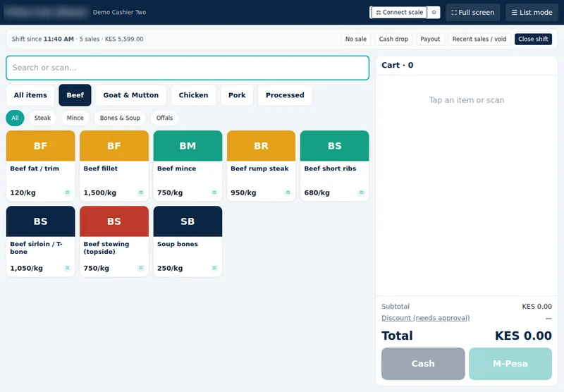This screenshot has width=564, height=392.
Task: Click the scale icon on Beef mince card
Action: [214, 192]
